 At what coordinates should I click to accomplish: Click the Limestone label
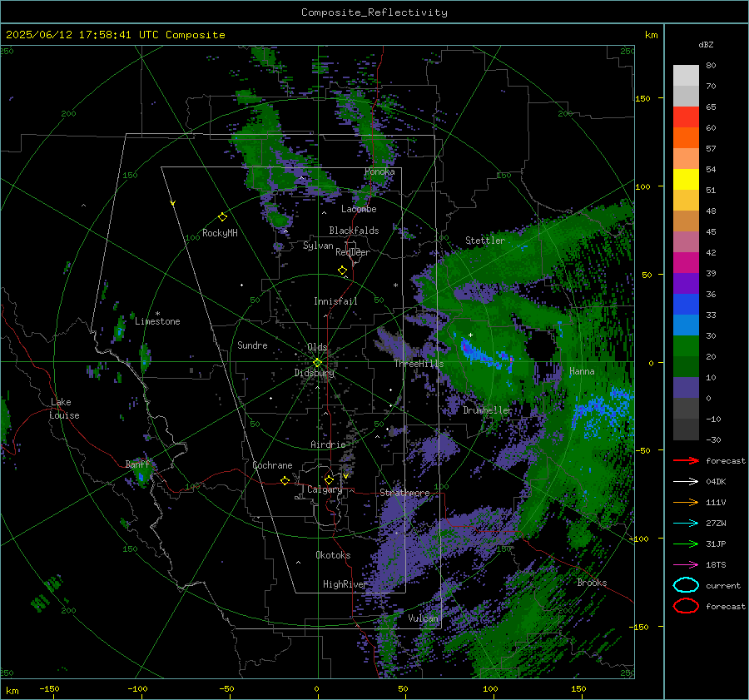(x=157, y=321)
